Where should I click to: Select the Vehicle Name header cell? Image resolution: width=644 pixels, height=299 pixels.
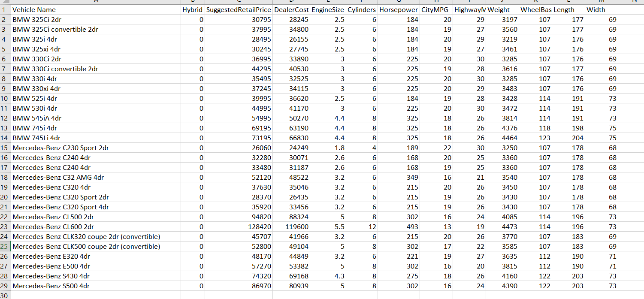[96, 9]
